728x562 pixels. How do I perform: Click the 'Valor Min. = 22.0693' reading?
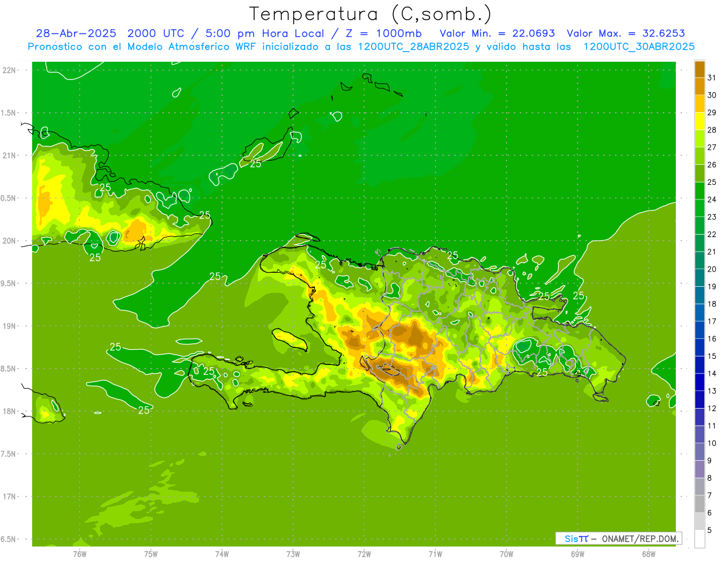point(497,33)
